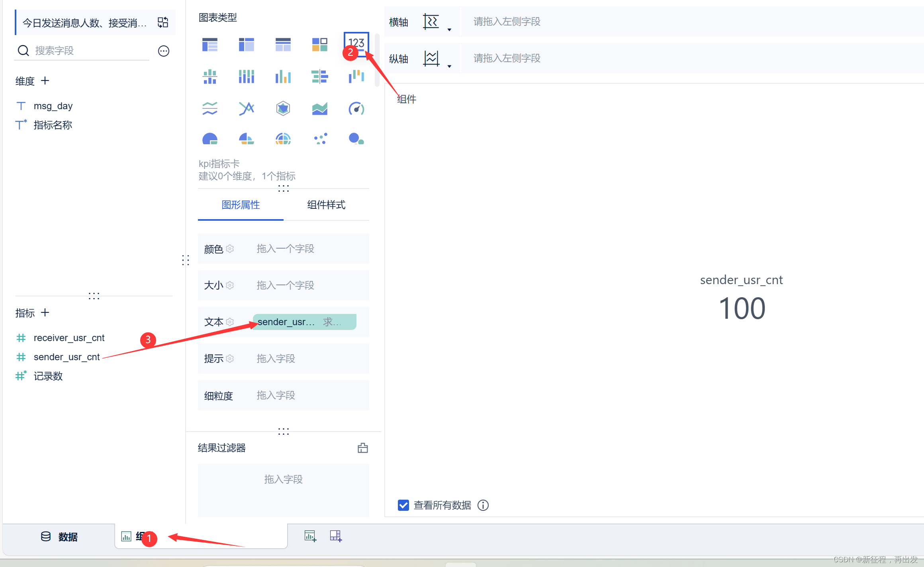The image size is (924, 567).
Task: Open the result filter toolbox icon
Action: [x=363, y=448]
